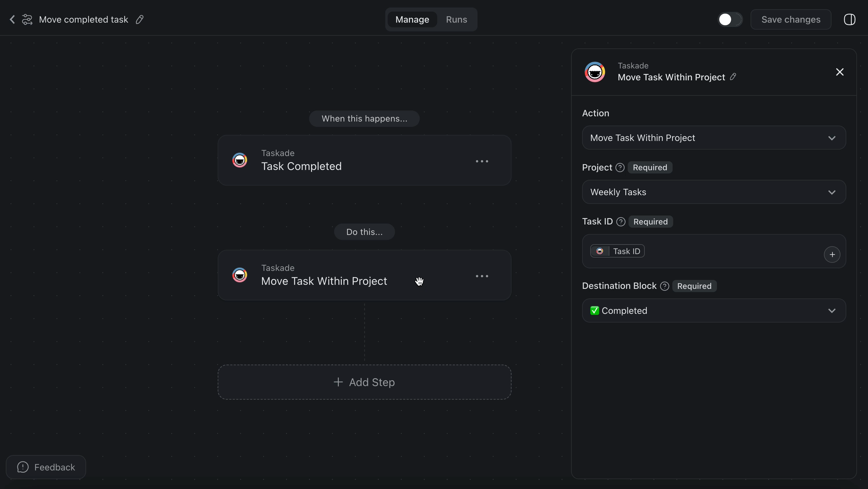This screenshot has width=868, height=489.
Task: Click the back arrow icon
Action: (x=12, y=19)
